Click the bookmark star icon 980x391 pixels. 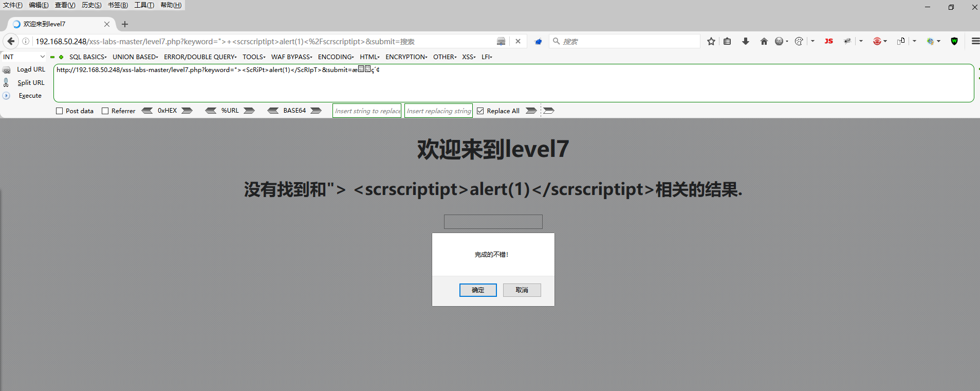coord(711,41)
